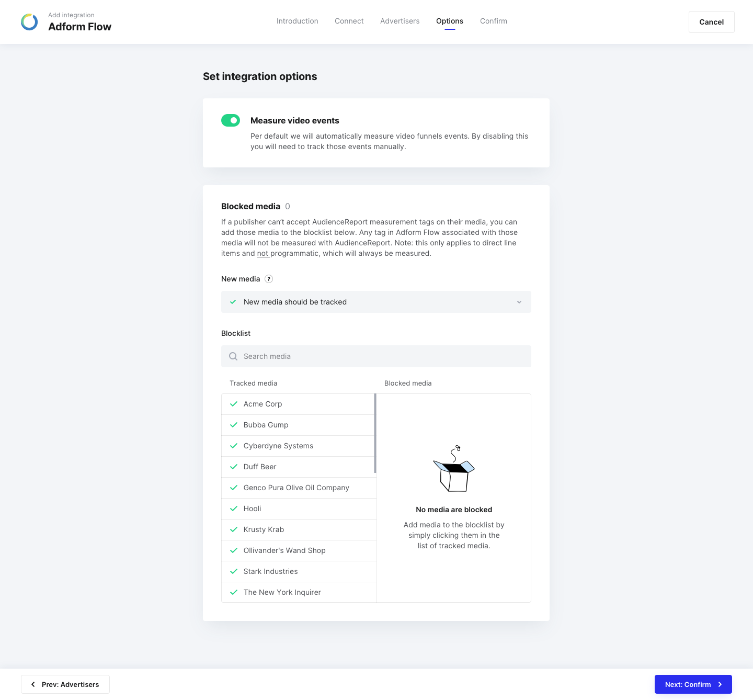This screenshot has height=700, width=753.
Task: Toggle Measure video events switch
Action: (x=231, y=120)
